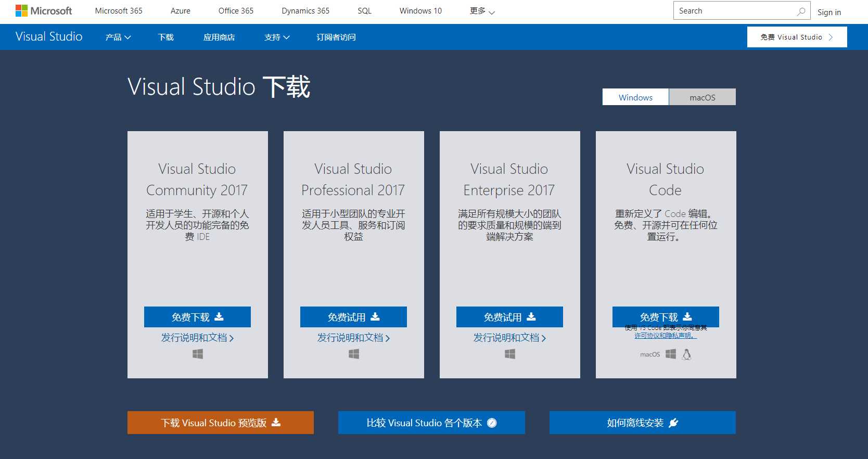Open 订阅者访问 nav item
The image size is (868, 459).
tap(336, 37)
